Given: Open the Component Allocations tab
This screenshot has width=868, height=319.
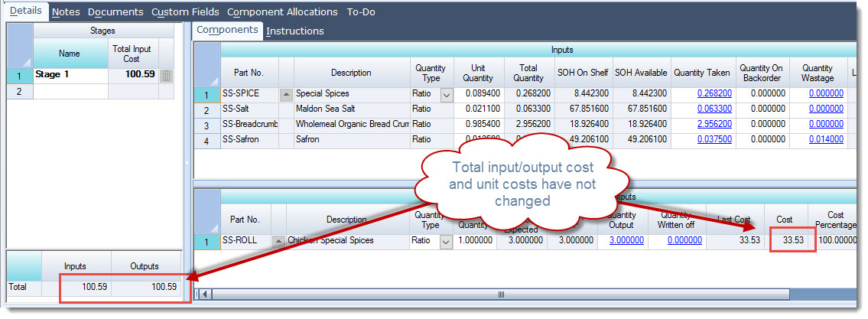Looking at the screenshot, I should [x=282, y=11].
